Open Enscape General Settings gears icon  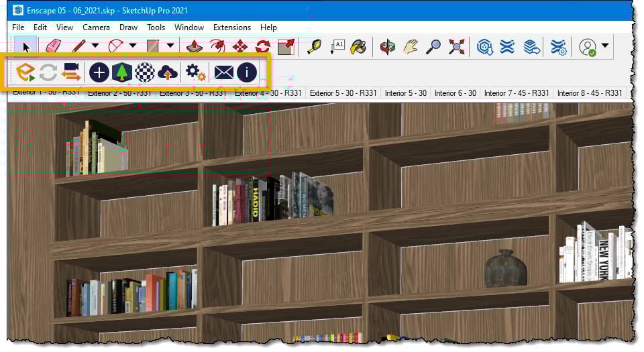coord(195,72)
